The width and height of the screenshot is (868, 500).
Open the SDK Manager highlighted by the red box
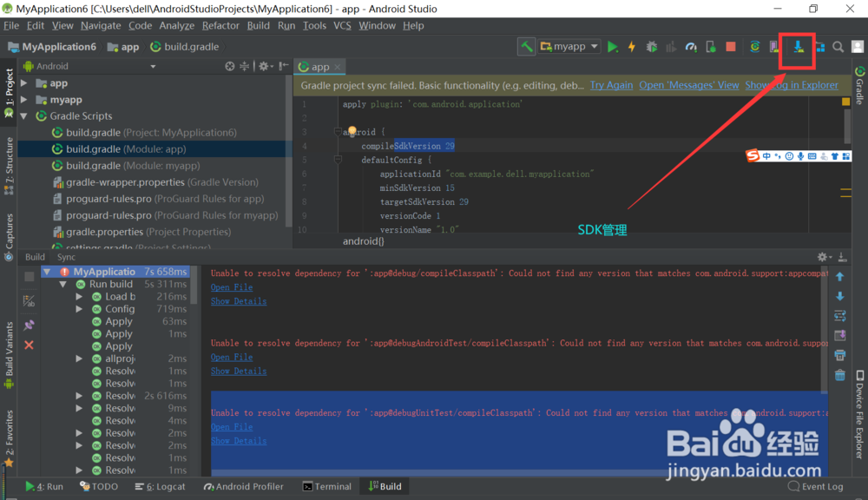(x=797, y=46)
